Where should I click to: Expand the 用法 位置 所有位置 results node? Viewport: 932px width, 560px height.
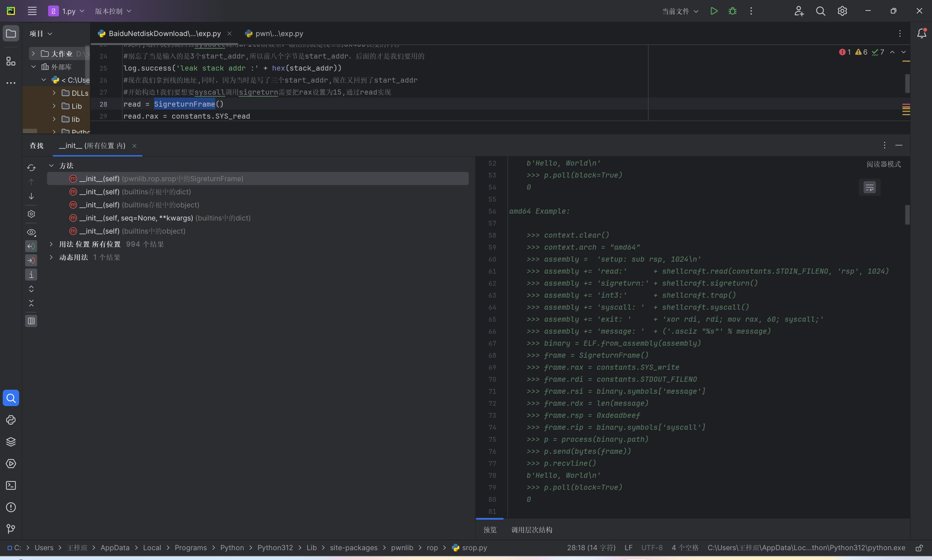coord(51,244)
